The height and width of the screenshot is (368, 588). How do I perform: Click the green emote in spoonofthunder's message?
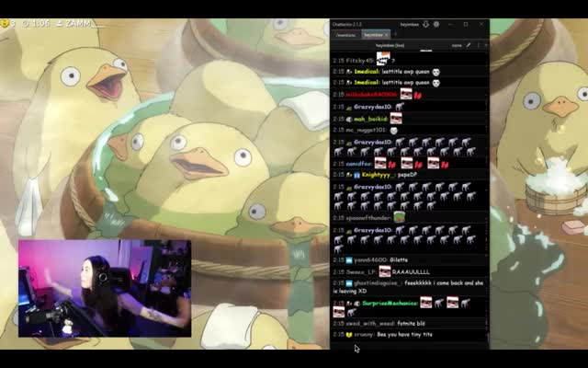(x=399, y=217)
